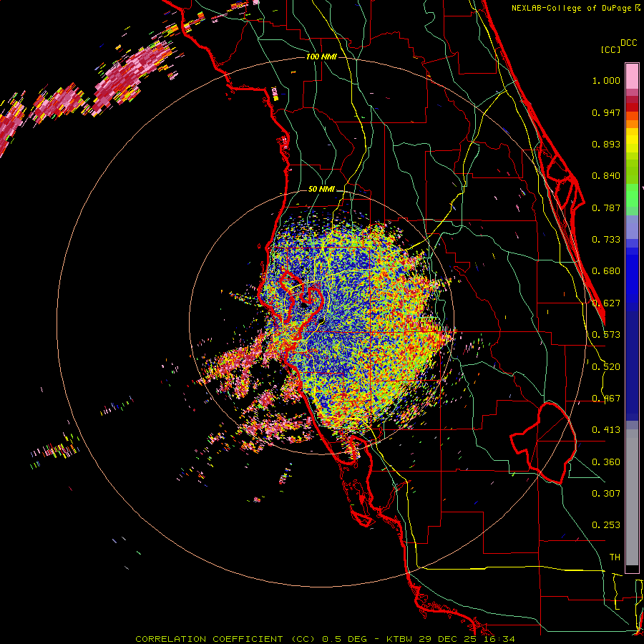Click the bright green segment of color bar

(x=632, y=195)
